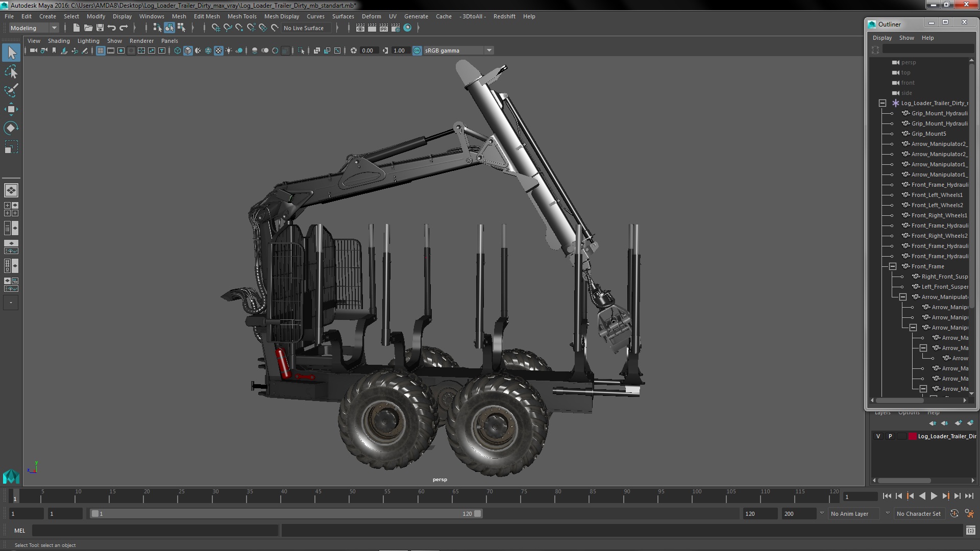This screenshot has height=551, width=980.
Task: Click the time range slider bar
Action: click(286, 514)
